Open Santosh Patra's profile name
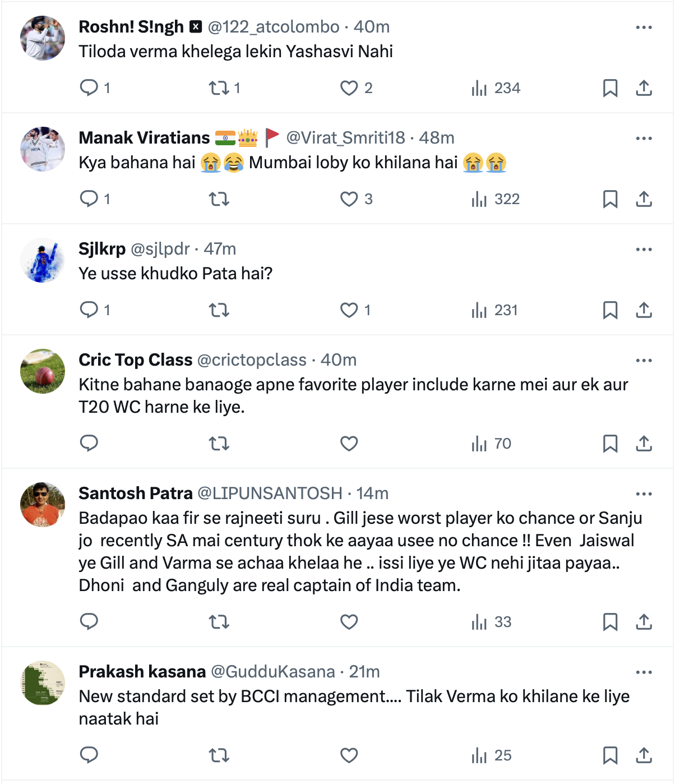The width and height of the screenshot is (675, 784). click(135, 494)
